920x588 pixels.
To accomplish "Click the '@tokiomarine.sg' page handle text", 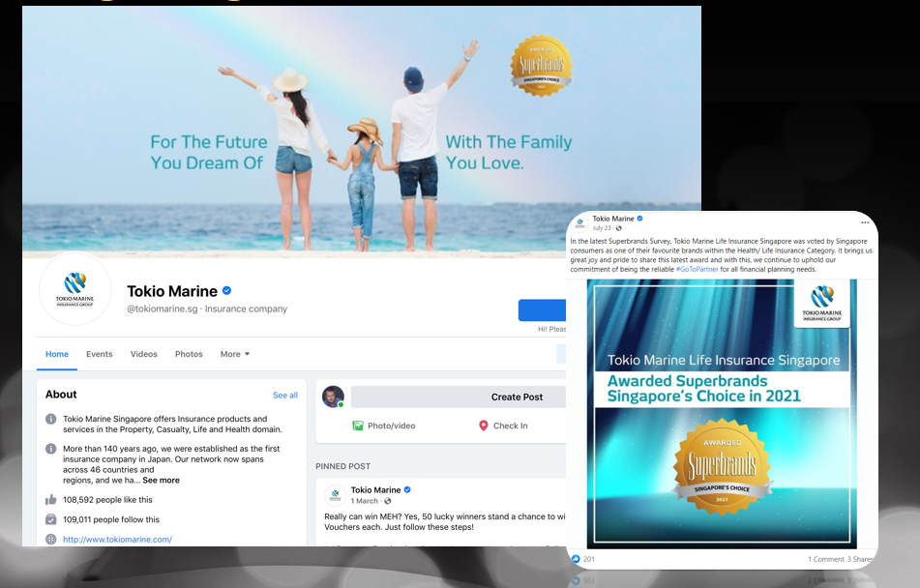I will tap(163, 309).
